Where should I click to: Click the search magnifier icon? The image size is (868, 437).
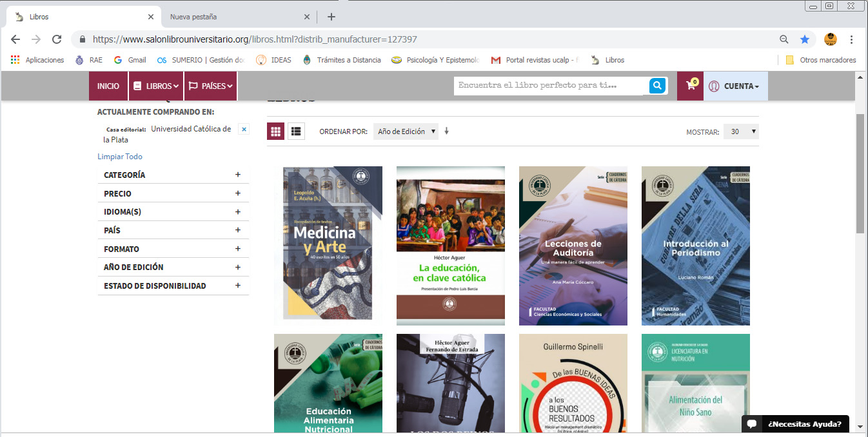(656, 85)
